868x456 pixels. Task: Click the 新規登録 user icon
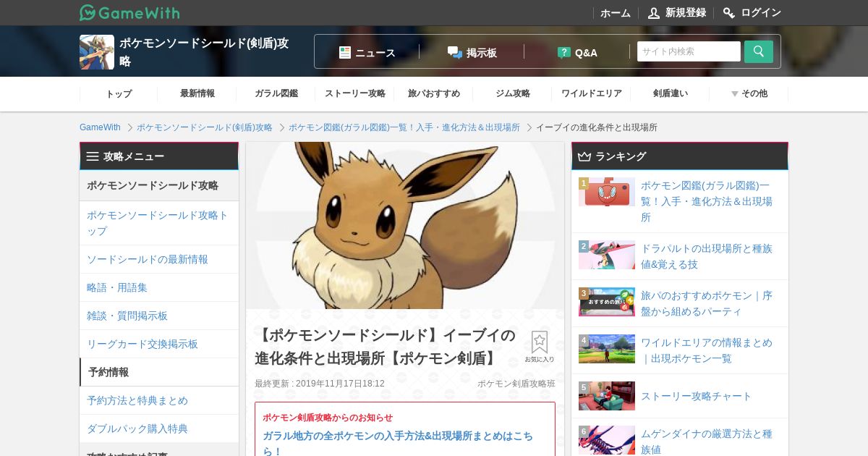654,13
